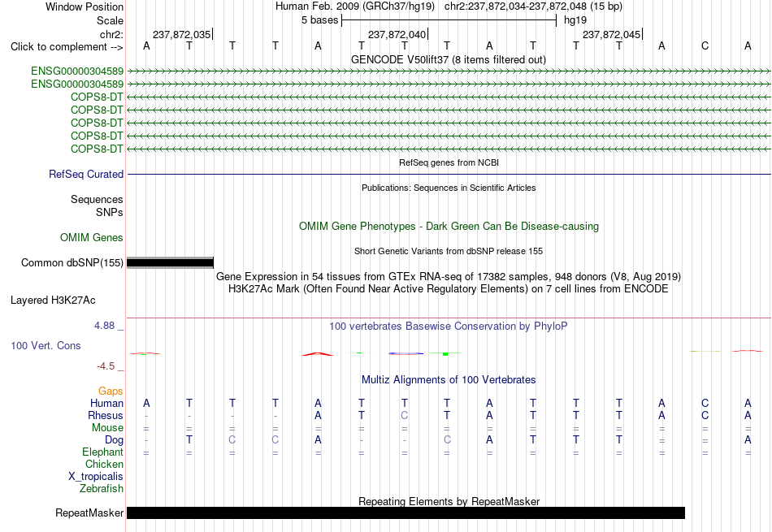772x532 pixels.
Task: Click the RepeatMasker track label
Action: [89, 513]
